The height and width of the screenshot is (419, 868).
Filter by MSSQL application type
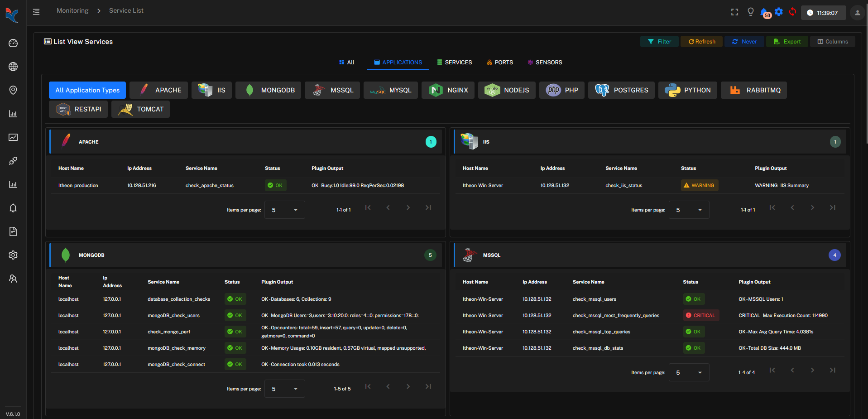point(332,90)
